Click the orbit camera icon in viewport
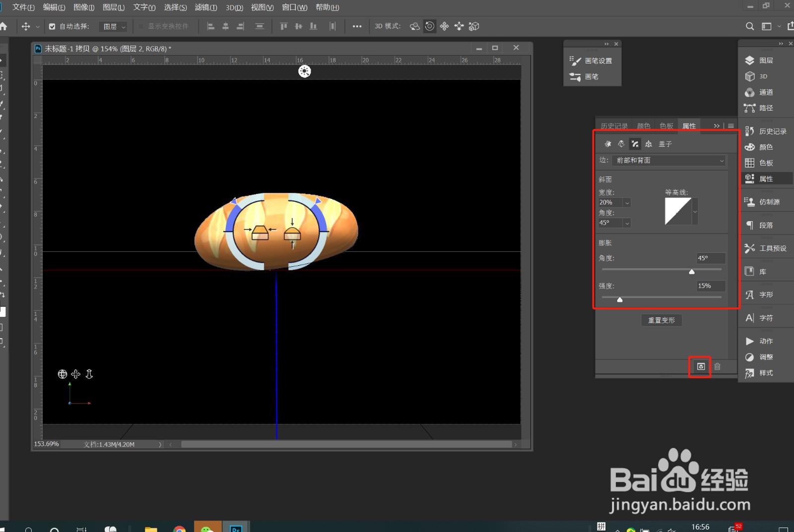 click(63, 374)
